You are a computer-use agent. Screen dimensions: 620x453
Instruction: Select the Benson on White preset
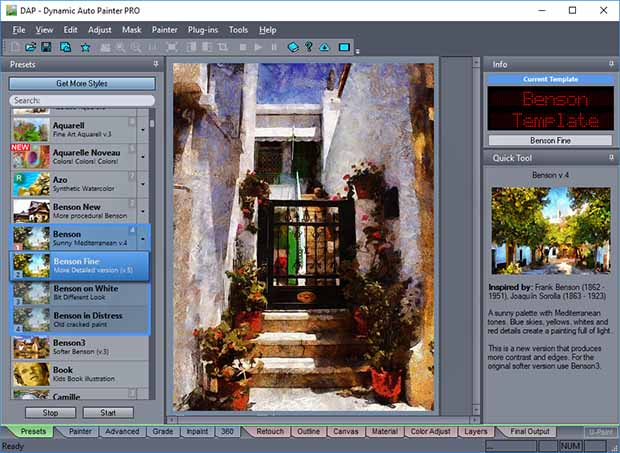(x=81, y=293)
